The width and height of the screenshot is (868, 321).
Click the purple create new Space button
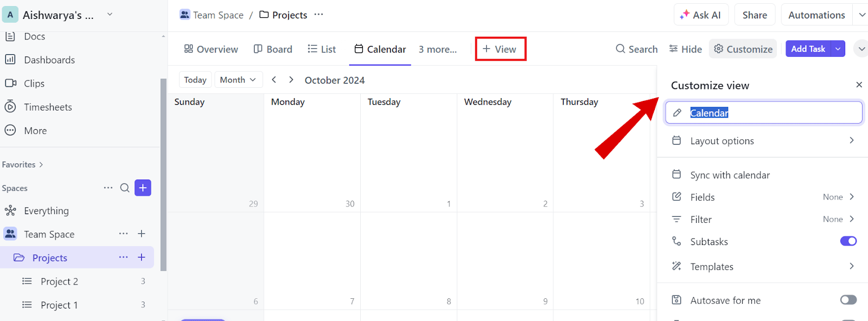[143, 188]
